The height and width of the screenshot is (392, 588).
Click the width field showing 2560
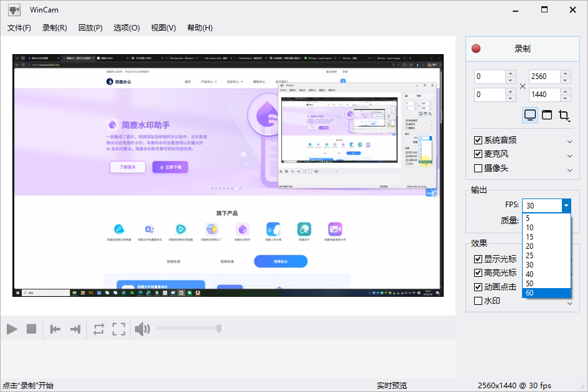544,77
